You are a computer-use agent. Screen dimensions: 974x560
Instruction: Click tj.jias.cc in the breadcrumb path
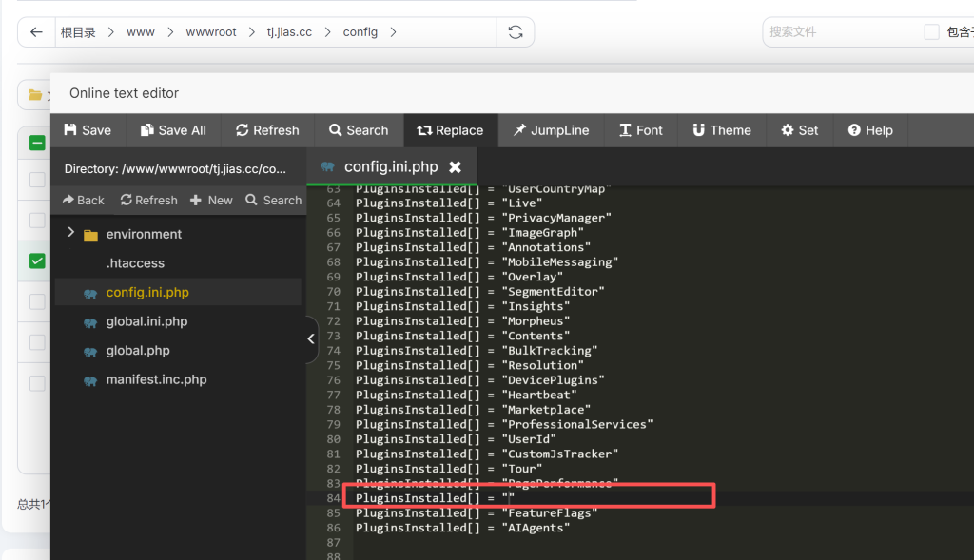point(289,32)
